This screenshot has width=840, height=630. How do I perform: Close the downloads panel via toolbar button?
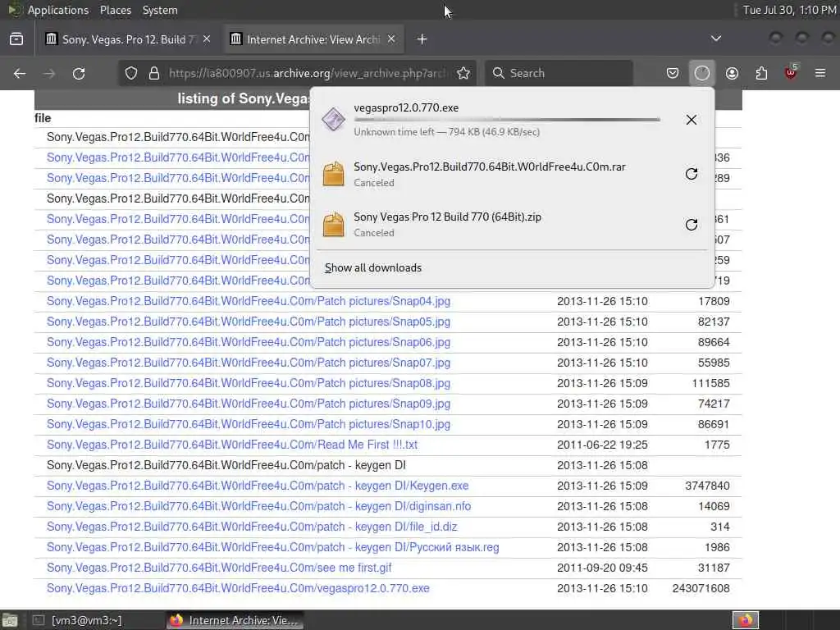(x=702, y=73)
